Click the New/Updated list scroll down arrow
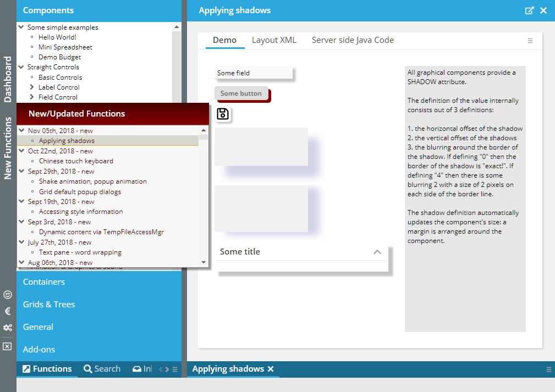Screen dimensions: 555x392 tap(204, 262)
